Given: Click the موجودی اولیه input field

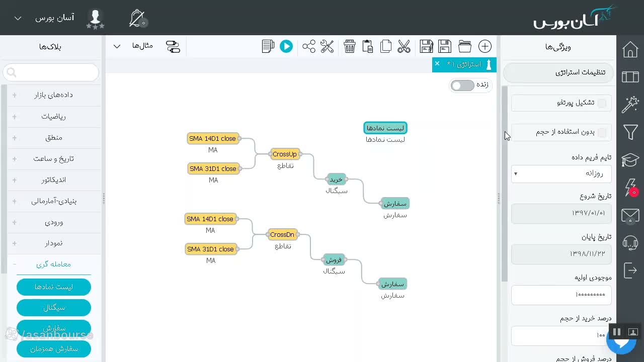Looking at the screenshot, I should click(x=561, y=295).
